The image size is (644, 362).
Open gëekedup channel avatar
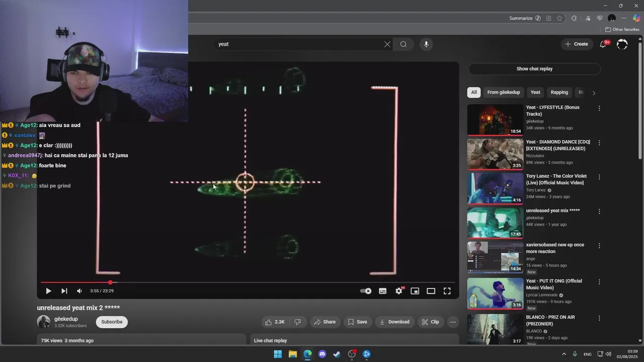pyautogui.click(x=44, y=322)
